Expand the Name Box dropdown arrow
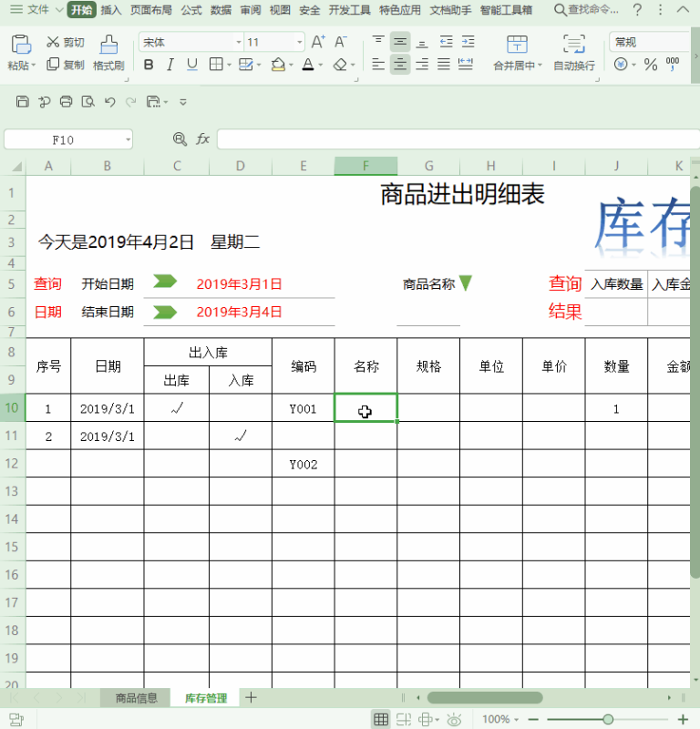 (128, 139)
